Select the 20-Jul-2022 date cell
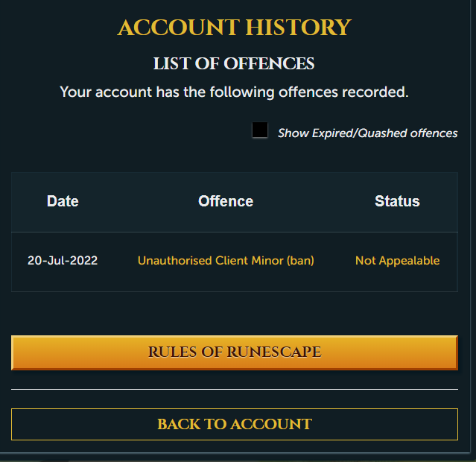Viewport: 476px width, 462px height. (63, 261)
